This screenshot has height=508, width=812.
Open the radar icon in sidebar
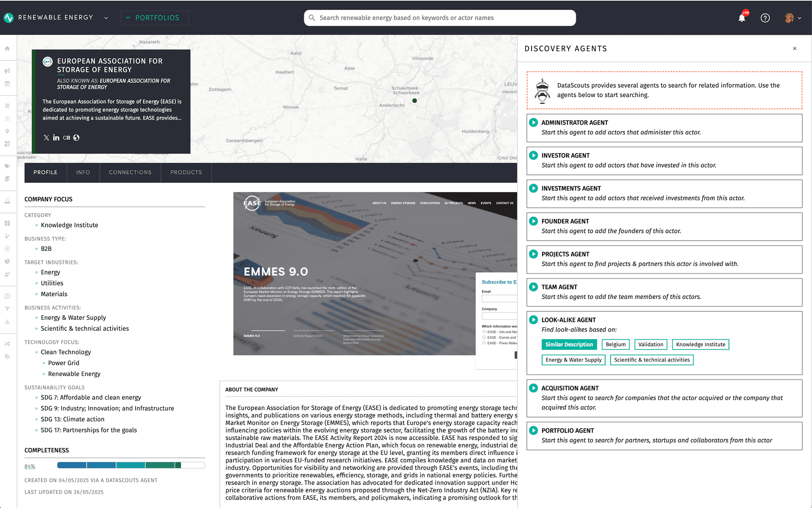point(7,249)
